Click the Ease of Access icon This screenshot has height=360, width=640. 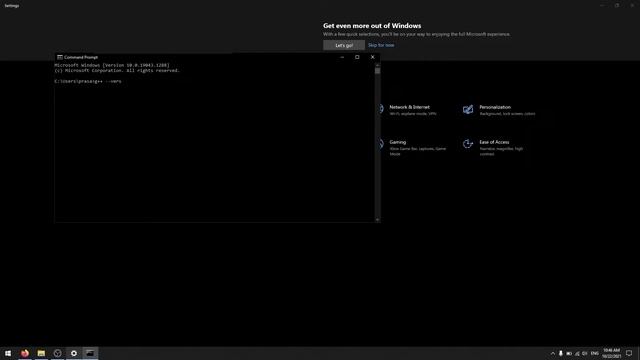(468, 144)
